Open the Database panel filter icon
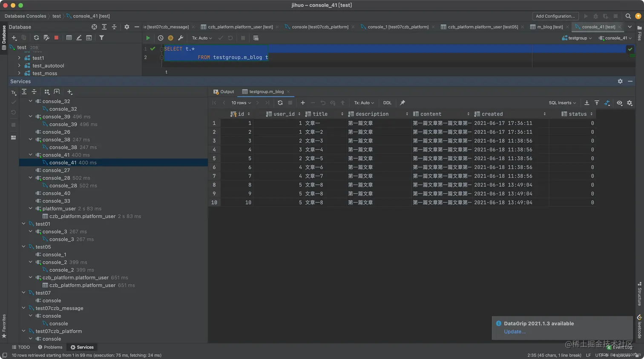 click(101, 38)
